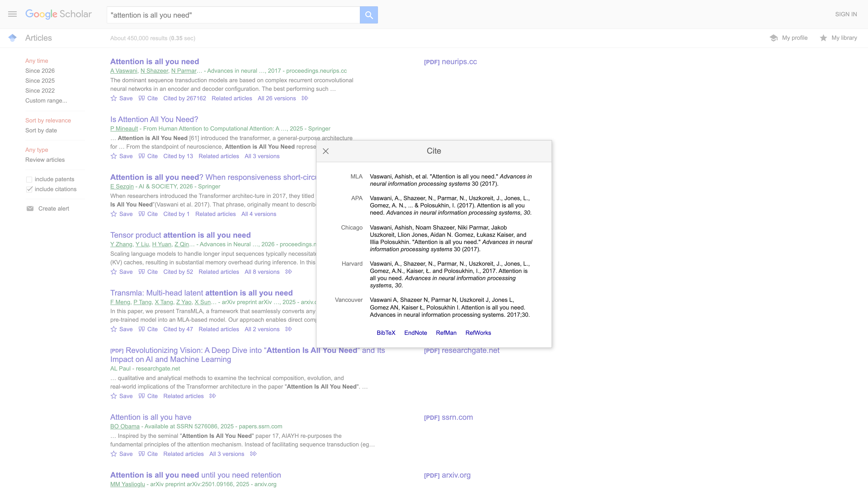Image resolution: width=868 pixels, height=488 pixels.
Task: Click the Chicago citation text
Action: (451, 238)
